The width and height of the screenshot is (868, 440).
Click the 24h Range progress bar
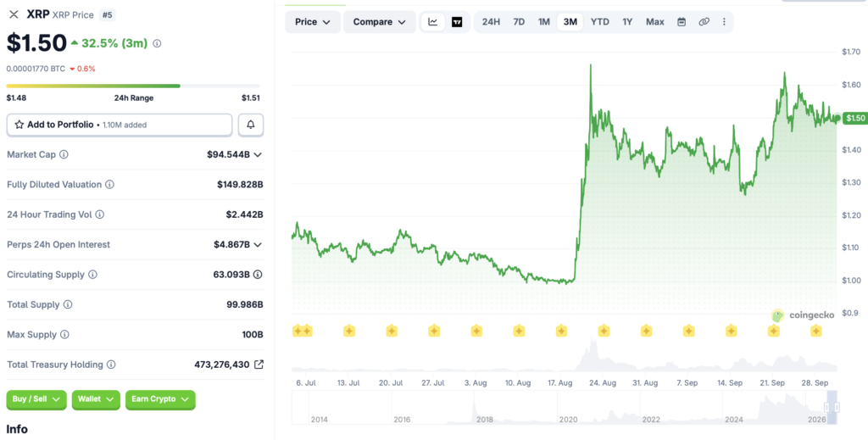pos(133,86)
